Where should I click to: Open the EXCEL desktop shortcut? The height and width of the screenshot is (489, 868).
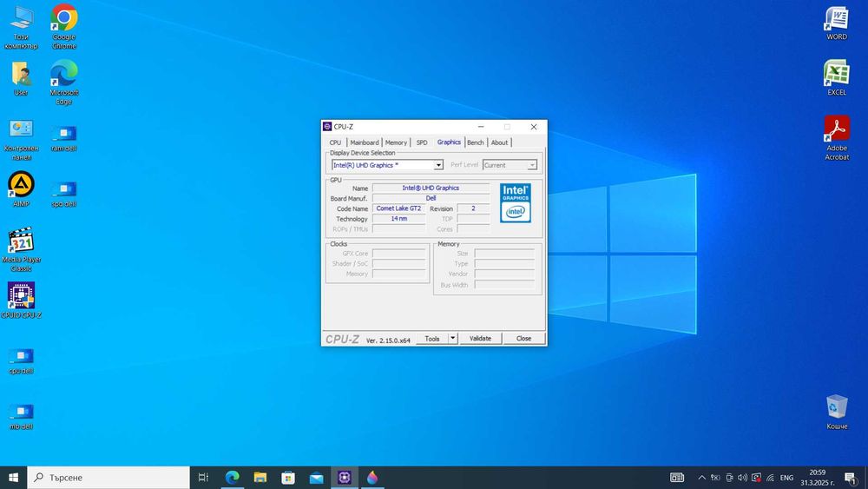point(837,77)
